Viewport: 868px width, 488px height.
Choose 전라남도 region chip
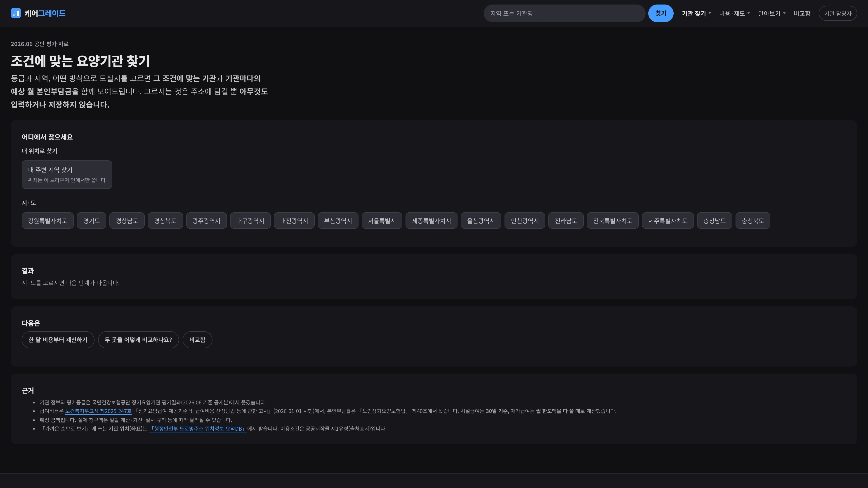tap(566, 221)
